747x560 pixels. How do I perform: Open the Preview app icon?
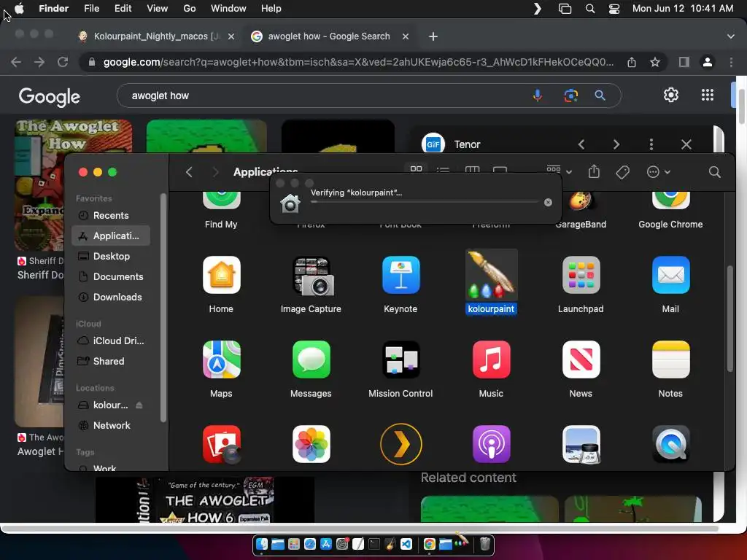(581, 444)
